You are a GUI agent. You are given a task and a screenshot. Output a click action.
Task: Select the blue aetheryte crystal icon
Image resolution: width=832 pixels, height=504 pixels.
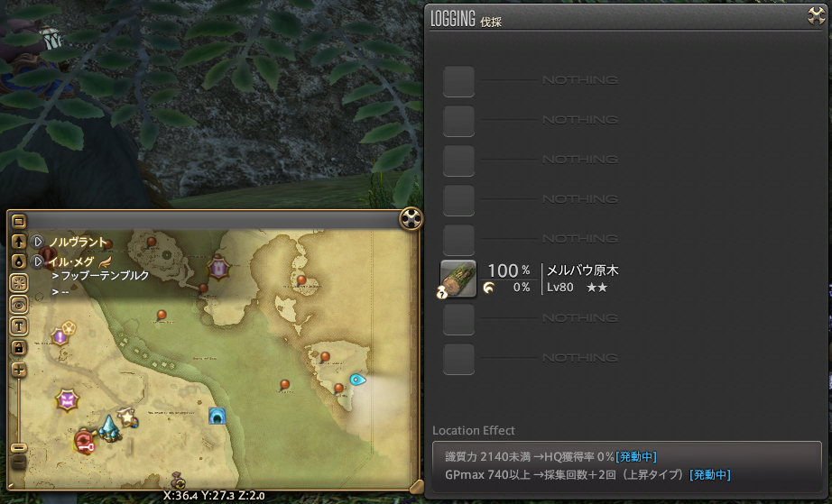[x=109, y=427]
